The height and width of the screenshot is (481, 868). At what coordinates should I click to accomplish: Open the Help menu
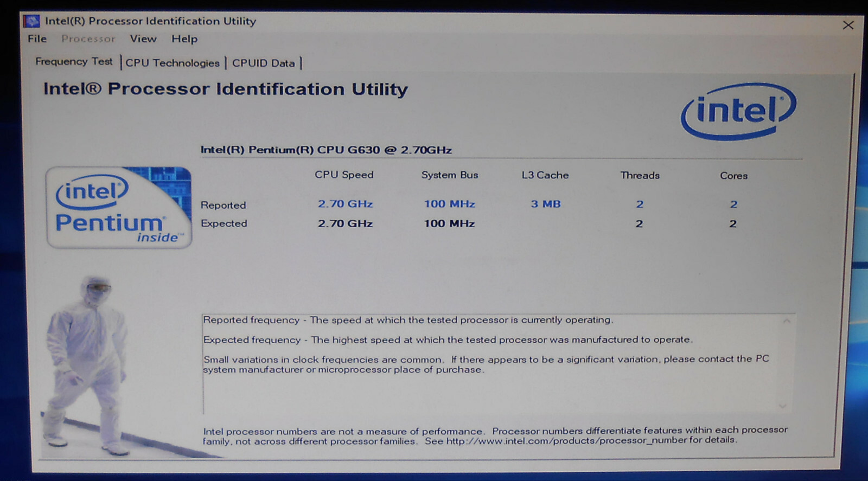tap(184, 39)
